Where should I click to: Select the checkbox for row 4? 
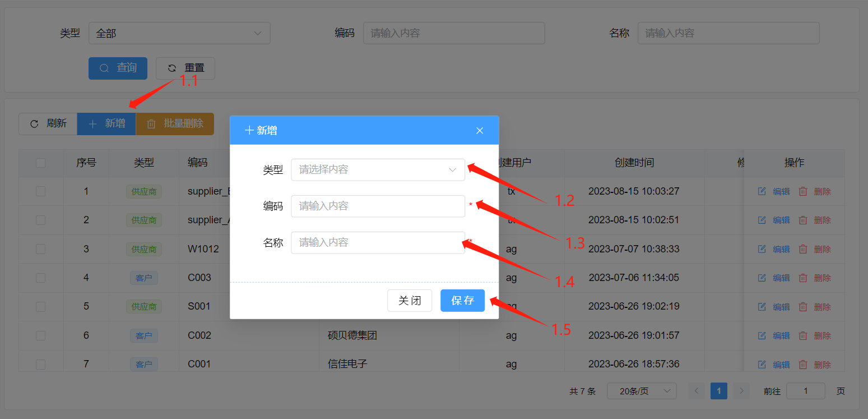41,278
